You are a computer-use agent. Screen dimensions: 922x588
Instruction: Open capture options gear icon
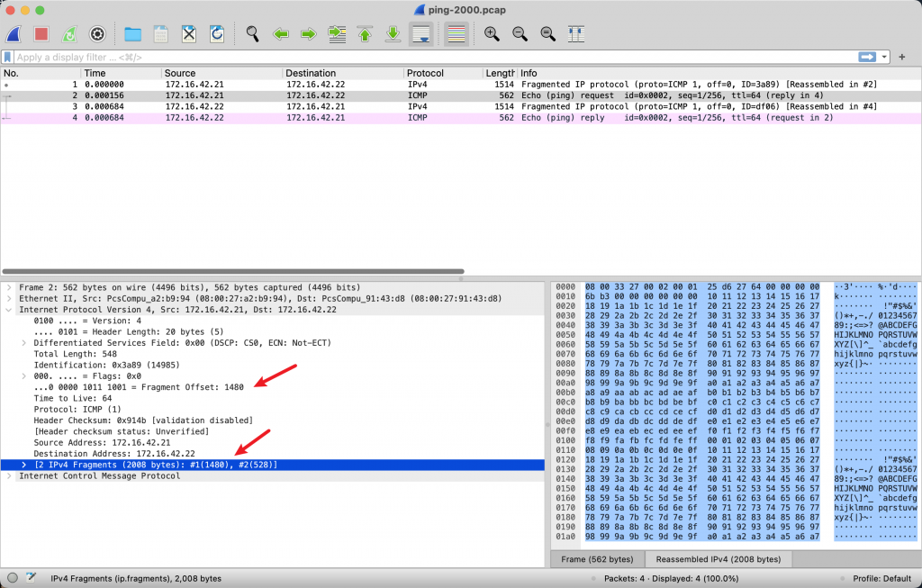coord(97,34)
